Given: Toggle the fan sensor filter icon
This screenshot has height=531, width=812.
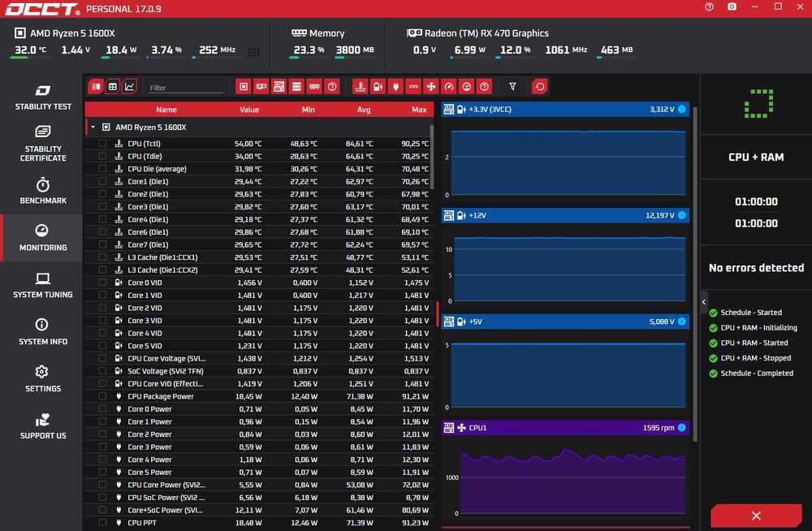Looking at the screenshot, I should coord(431,87).
